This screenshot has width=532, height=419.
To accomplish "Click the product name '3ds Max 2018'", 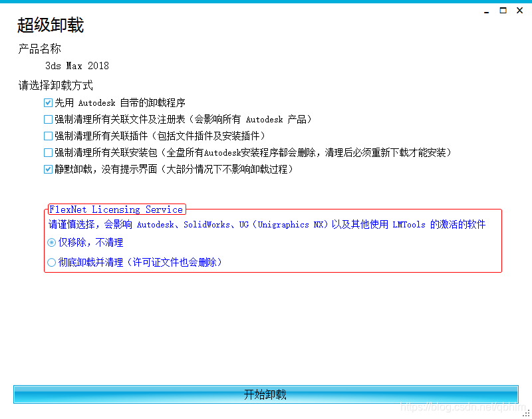I will tap(77, 66).
